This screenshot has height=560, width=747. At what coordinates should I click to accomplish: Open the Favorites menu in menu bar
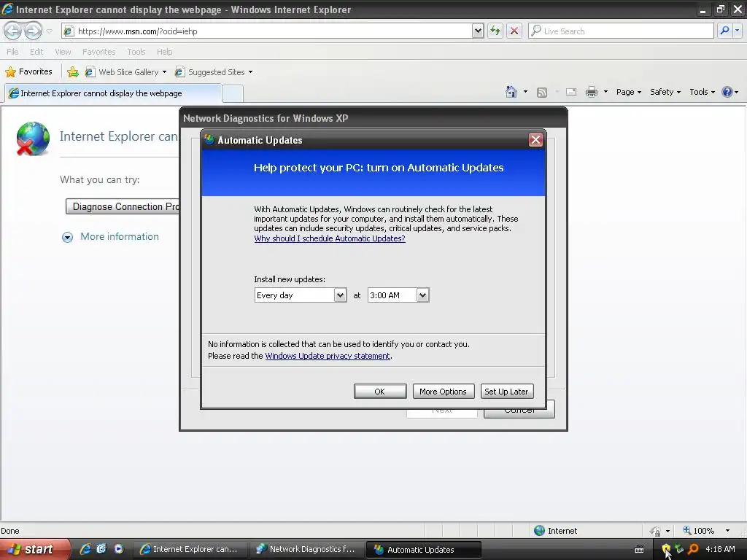(98, 52)
